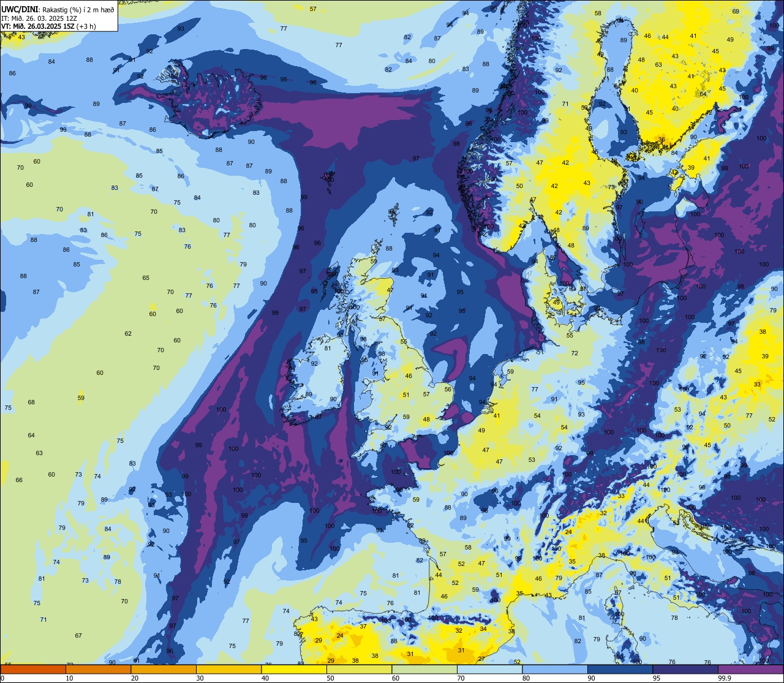Image resolution: width=784 pixels, height=683 pixels.
Task: Click the 'IT: Mið. 26. 03. 2025 12Z' line
Action: click(x=39, y=18)
